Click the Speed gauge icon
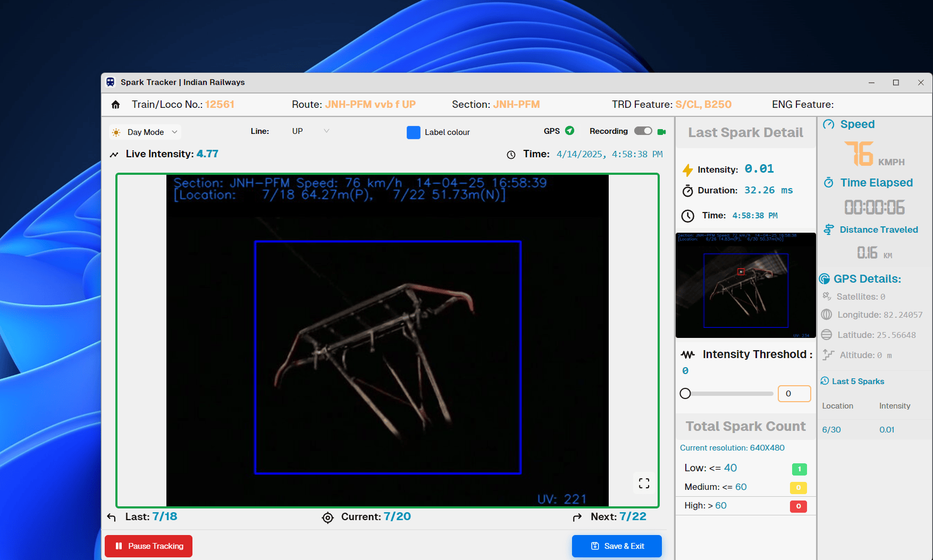 pos(828,124)
